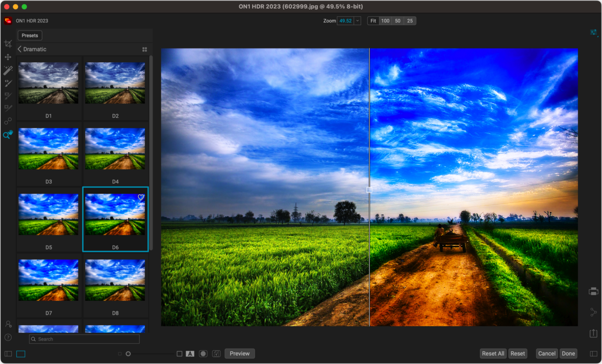Switch presets to grid view
Image resolution: width=602 pixels, height=364 pixels.
pyautogui.click(x=145, y=49)
